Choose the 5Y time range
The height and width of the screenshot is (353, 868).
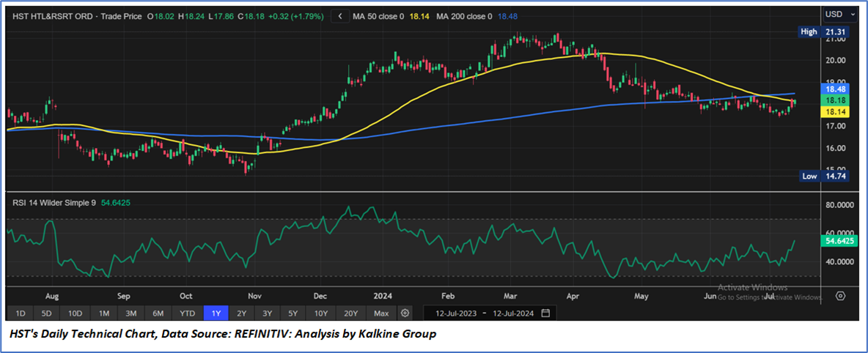[x=293, y=313]
